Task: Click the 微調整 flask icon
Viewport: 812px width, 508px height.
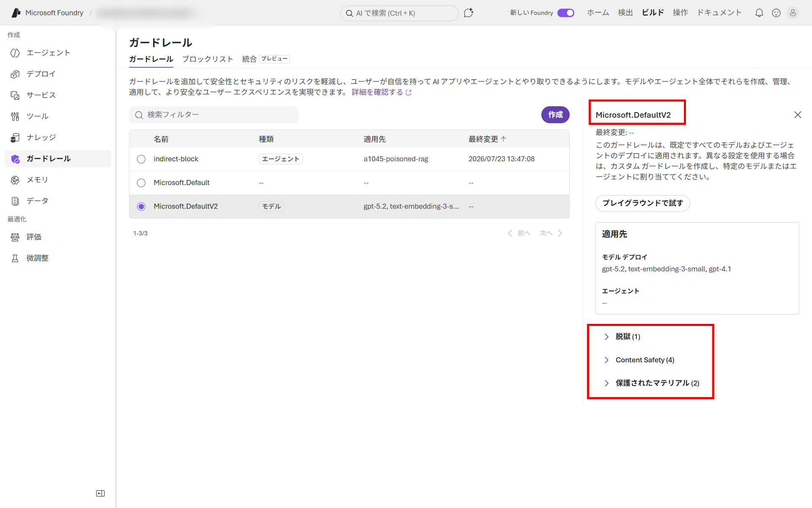Action: click(15, 258)
